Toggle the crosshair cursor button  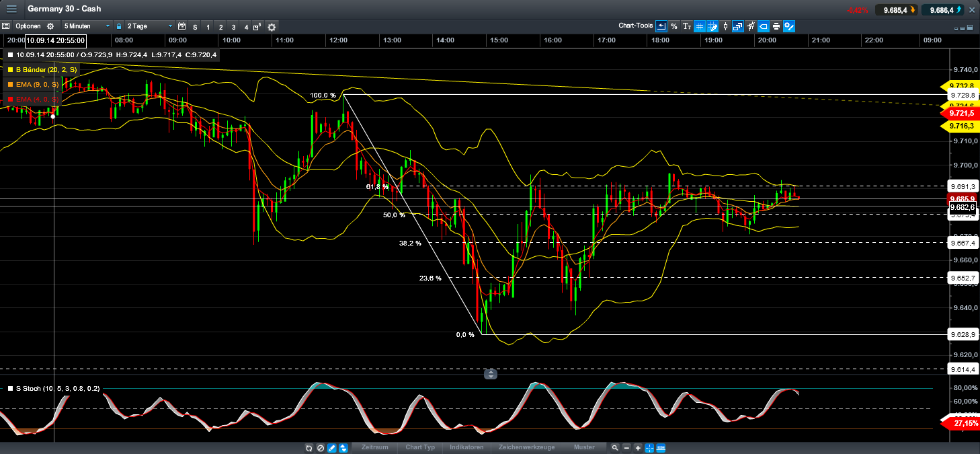coord(649,447)
